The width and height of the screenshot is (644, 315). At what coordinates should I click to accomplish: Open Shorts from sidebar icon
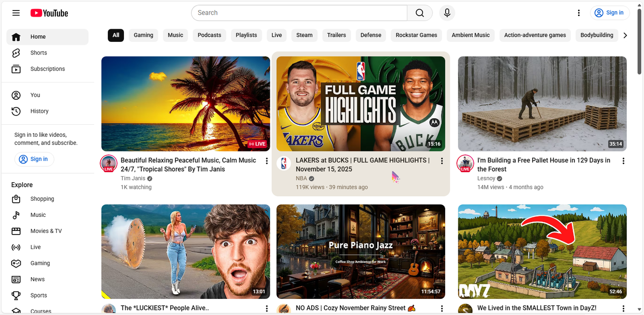coord(16,53)
